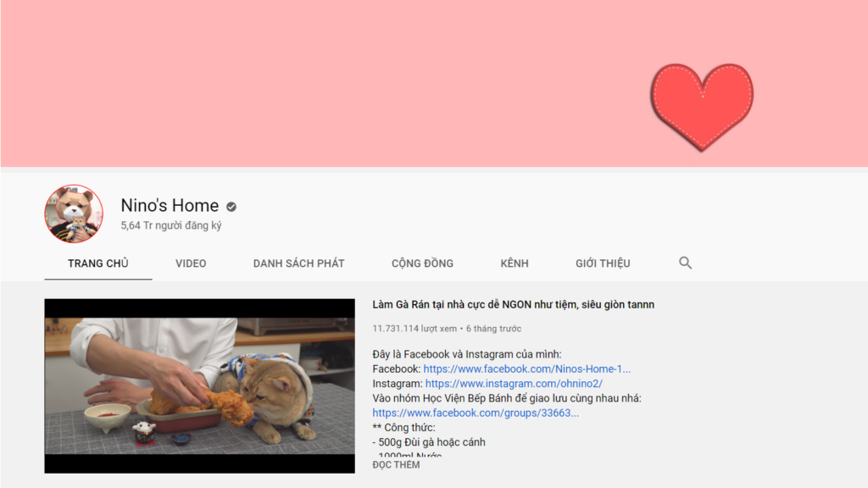Expand description with ĐỌC THÊM
Image resolution: width=868 pixels, height=488 pixels.
[x=396, y=465]
